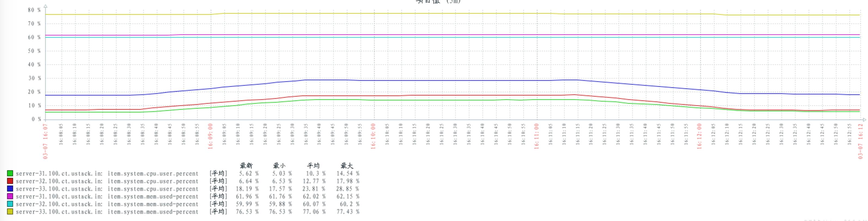Click the 70 % y-axis label

point(34,24)
